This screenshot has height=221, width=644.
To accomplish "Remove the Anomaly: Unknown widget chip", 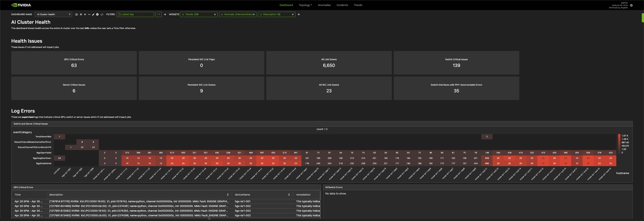I will coord(254,14).
